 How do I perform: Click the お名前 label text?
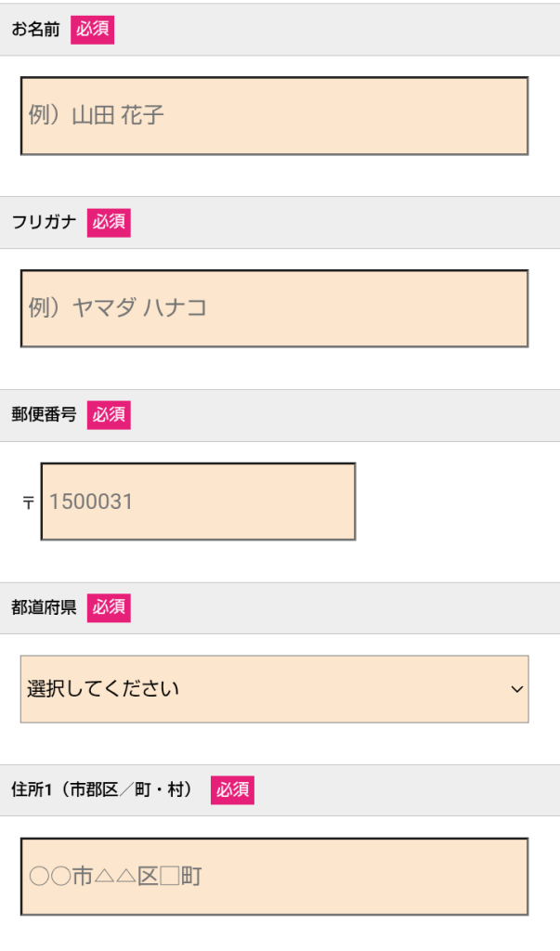click(x=35, y=30)
